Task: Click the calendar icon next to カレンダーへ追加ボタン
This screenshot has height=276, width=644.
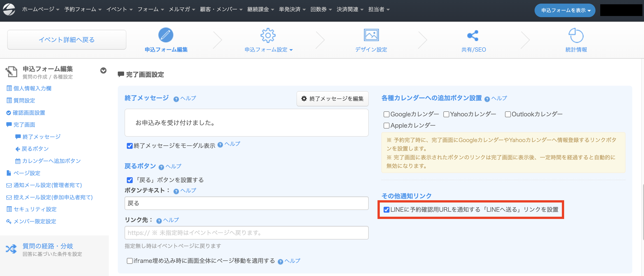Action: [18, 161]
